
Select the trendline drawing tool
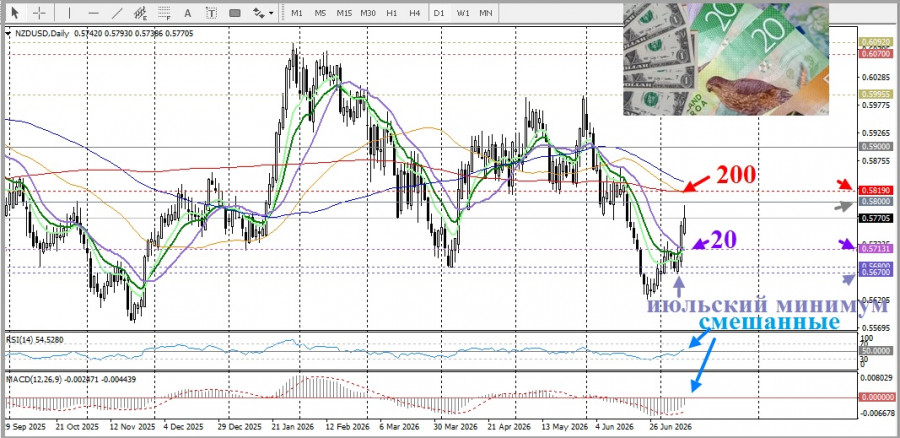pos(117,12)
